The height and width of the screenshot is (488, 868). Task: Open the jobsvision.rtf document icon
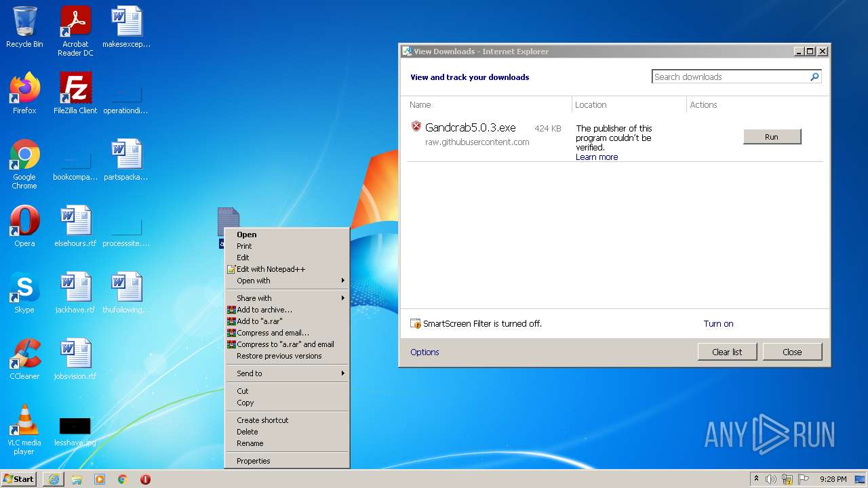(75, 359)
